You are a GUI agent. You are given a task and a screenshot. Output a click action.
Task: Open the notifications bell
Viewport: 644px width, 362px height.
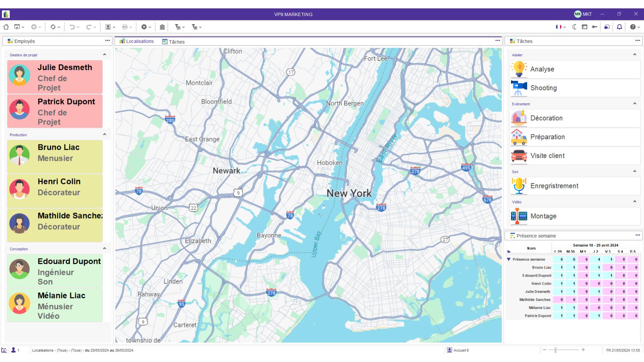(x=620, y=27)
